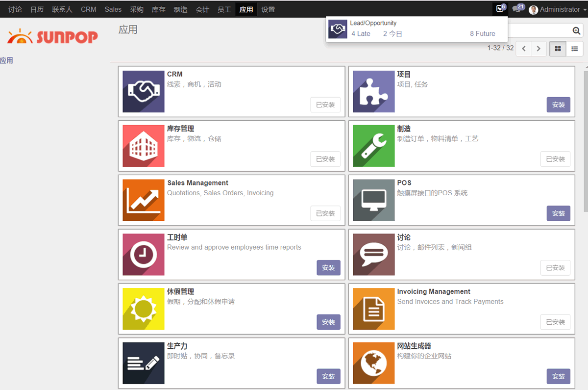The width and height of the screenshot is (588, 390).
Task: Click the 网站生成器 globe icon
Action: 374,363
